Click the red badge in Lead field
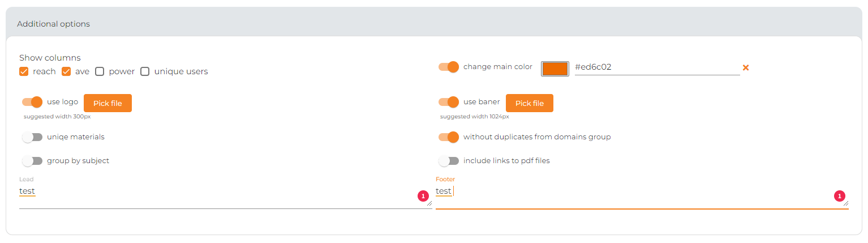 click(x=423, y=197)
